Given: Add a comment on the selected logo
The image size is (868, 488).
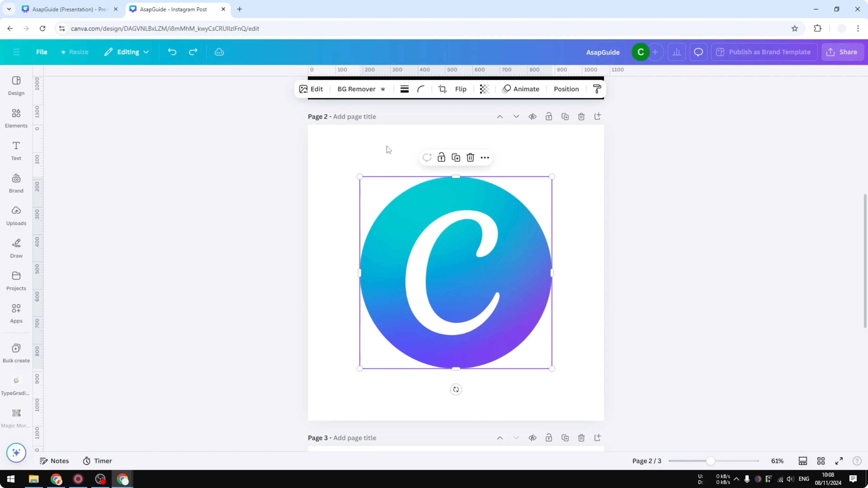Looking at the screenshot, I should pyautogui.click(x=427, y=157).
